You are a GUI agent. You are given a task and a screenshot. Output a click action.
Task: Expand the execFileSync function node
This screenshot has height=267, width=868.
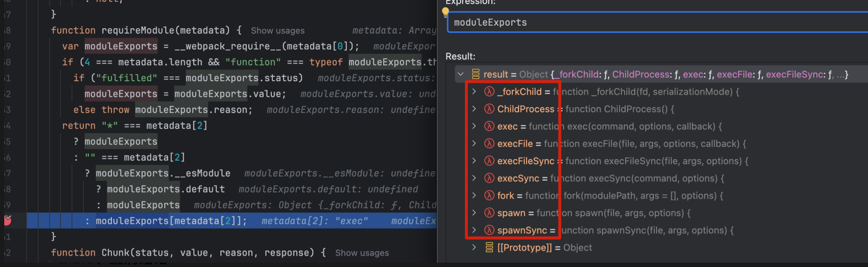(474, 161)
